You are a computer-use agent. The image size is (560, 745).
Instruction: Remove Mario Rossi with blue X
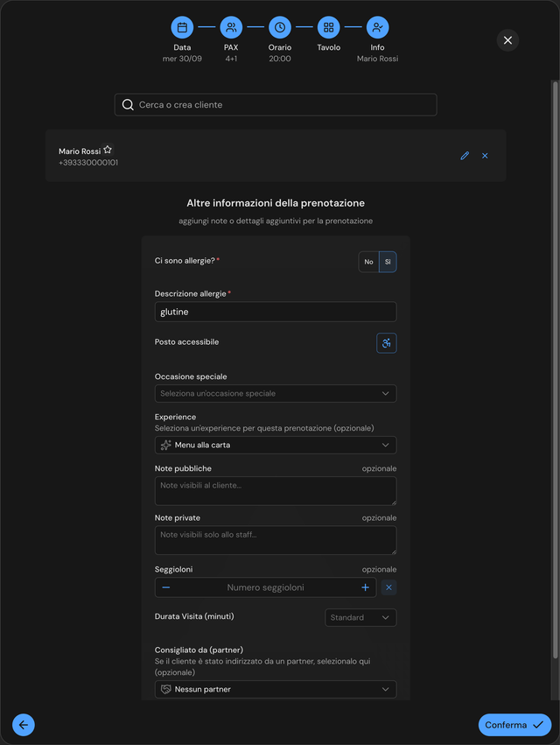click(x=485, y=156)
